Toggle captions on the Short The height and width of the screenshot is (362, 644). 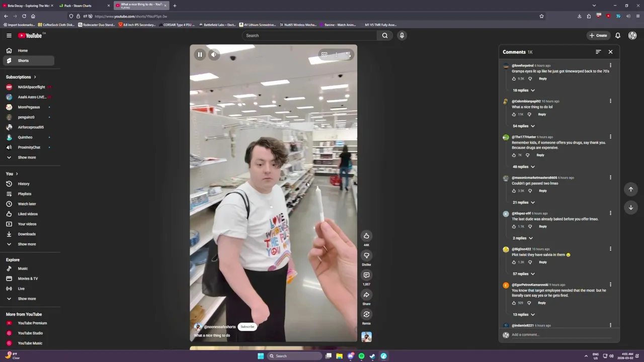[x=325, y=54]
